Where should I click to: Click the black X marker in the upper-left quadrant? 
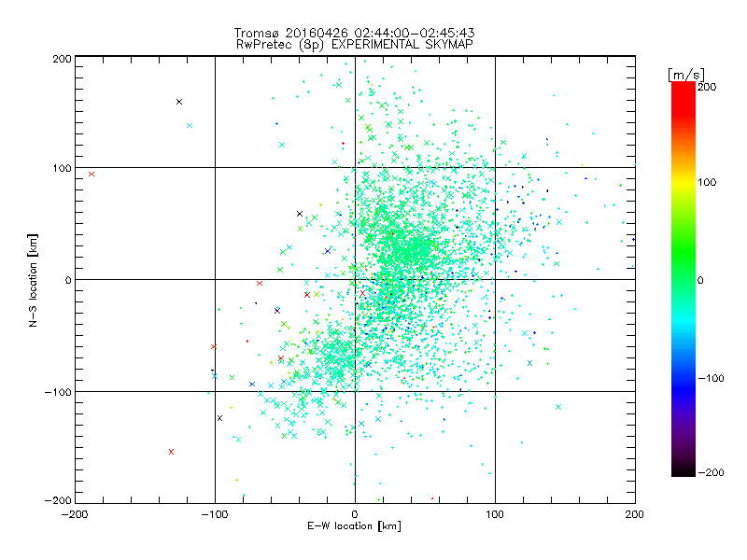pos(179,102)
